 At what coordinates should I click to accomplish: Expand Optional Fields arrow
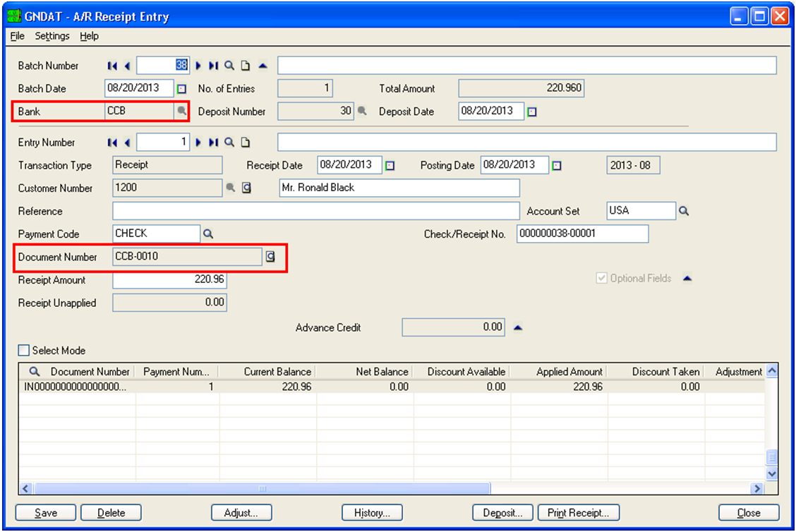687,278
